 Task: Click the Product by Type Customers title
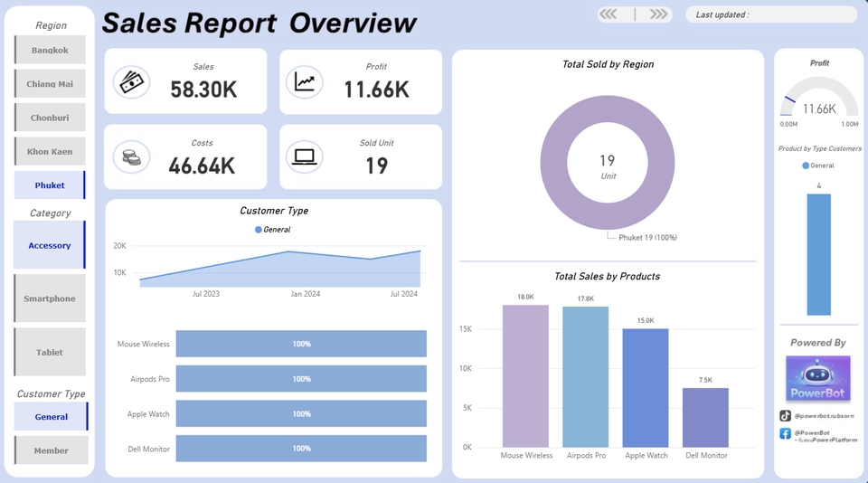coord(820,148)
